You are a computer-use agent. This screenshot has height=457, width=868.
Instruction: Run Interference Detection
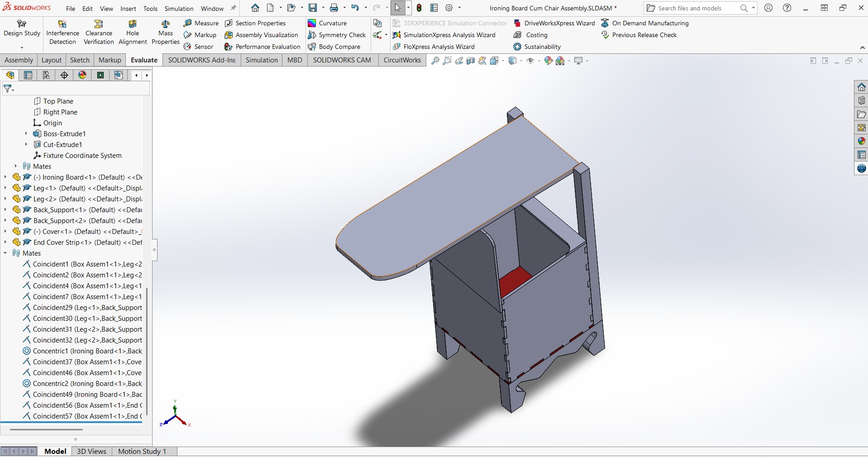click(x=62, y=33)
